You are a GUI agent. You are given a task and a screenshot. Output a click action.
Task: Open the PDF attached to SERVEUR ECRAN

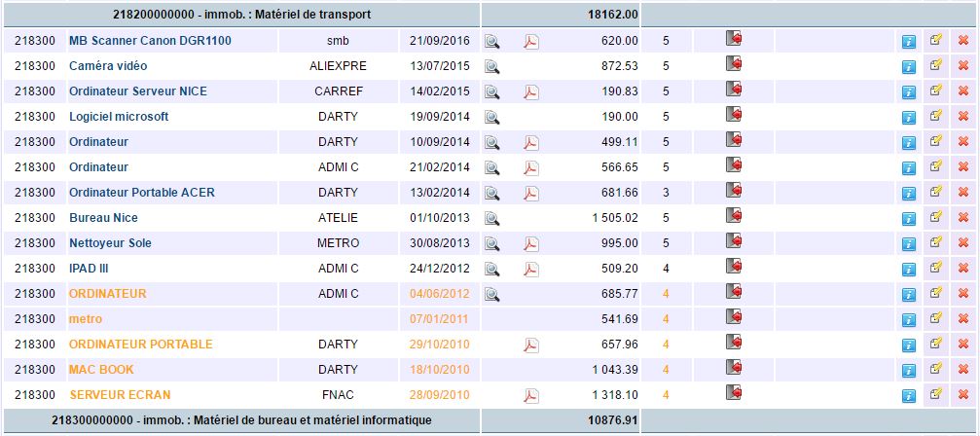pyautogui.click(x=531, y=395)
